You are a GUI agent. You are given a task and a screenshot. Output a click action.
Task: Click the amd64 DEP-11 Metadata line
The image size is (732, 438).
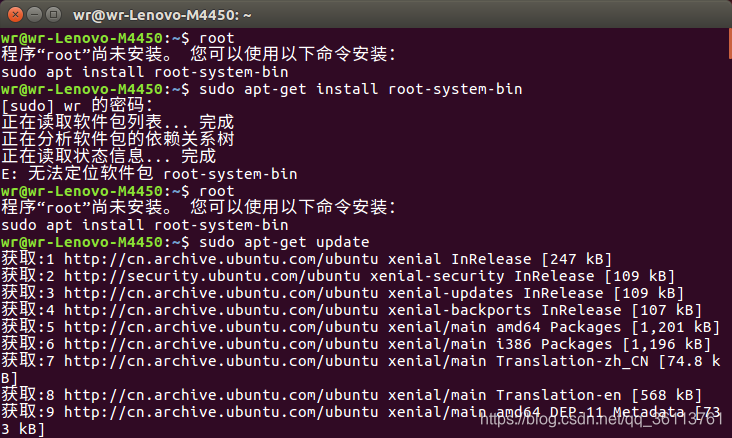pyautogui.click(x=360, y=420)
